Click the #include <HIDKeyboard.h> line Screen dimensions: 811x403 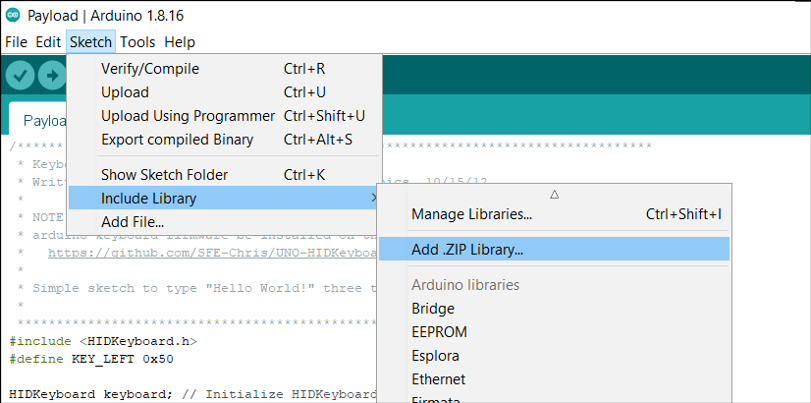103,341
